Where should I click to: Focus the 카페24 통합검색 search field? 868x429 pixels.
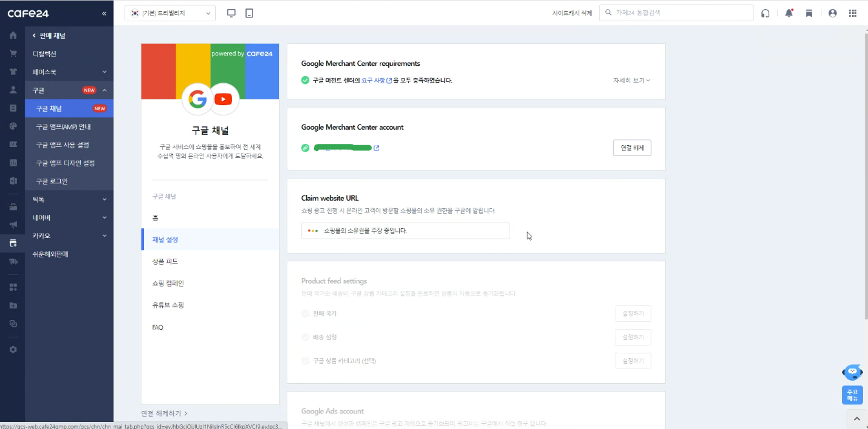pyautogui.click(x=676, y=13)
